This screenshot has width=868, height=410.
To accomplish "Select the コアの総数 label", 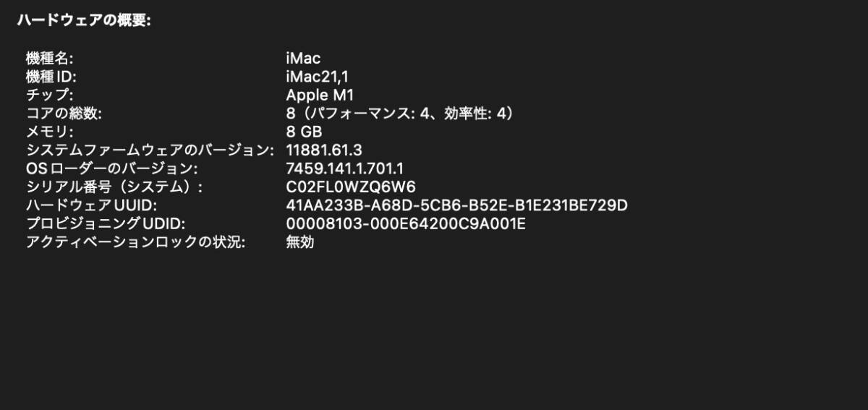I will tap(64, 114).
